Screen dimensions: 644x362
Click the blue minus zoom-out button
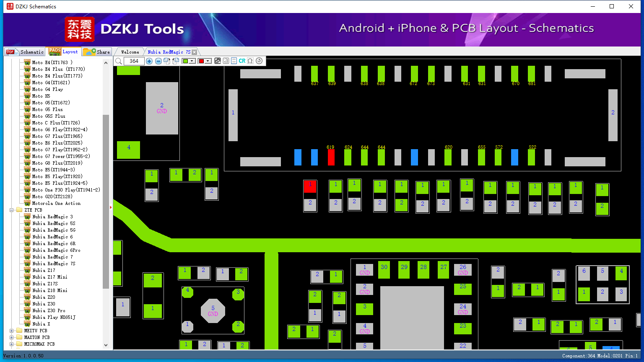(158, 61)
